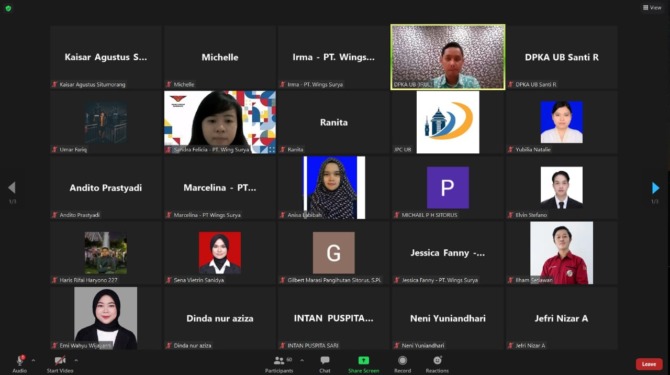Image resolution: width=670 pixels, height=375 pixels.
Task: Click the Jessica Fanny tile
Action: pyautogui.click(x=448, y=253)
